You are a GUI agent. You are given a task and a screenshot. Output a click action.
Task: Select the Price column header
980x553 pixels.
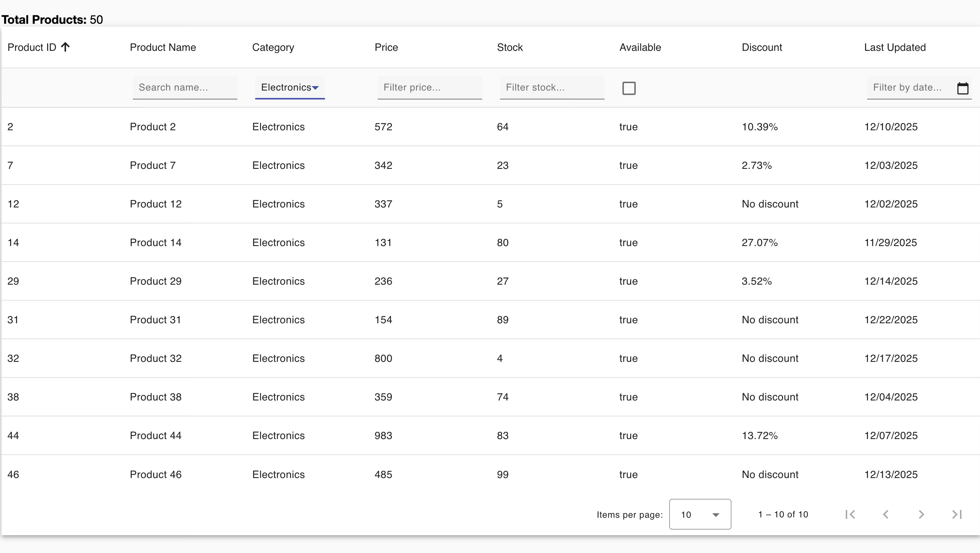pos(386,47)
